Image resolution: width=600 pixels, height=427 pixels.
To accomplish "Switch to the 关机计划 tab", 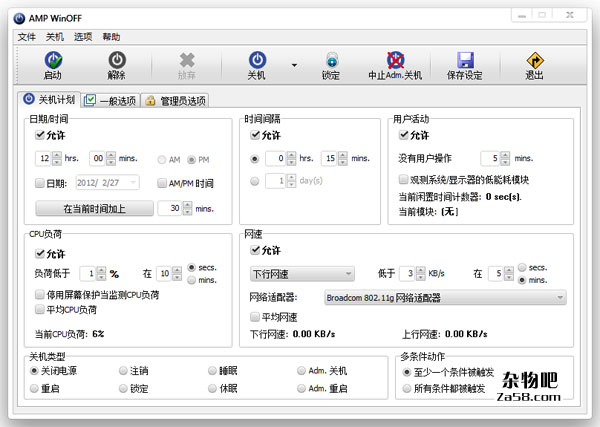I will coord(49,99).
